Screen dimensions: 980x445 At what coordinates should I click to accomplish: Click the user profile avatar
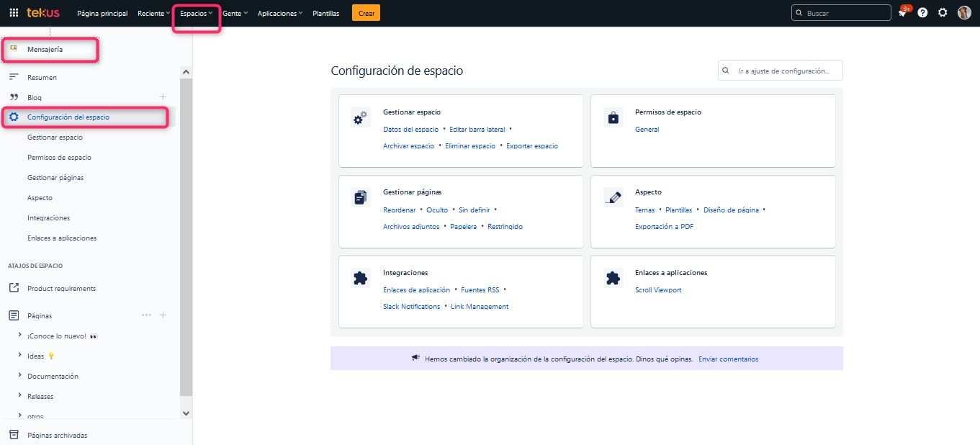point(964,13)
